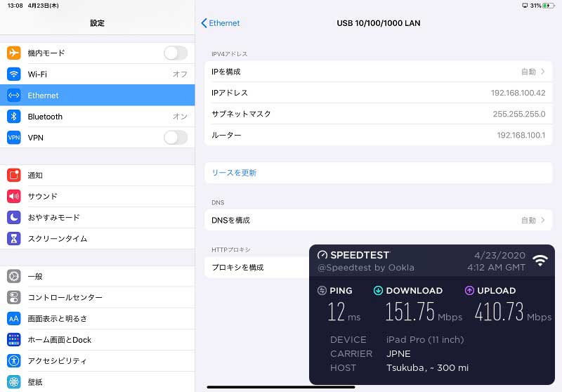Image resolution: width=562 pixels, height=392 pixels.
Task: Open サウンド settings row
Action: point(98,197)
